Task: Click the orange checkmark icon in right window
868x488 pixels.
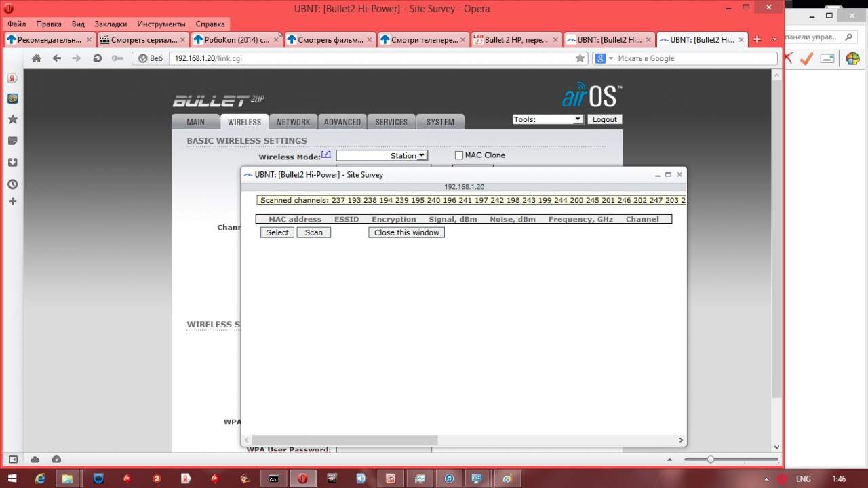Action: click(806, 59)
